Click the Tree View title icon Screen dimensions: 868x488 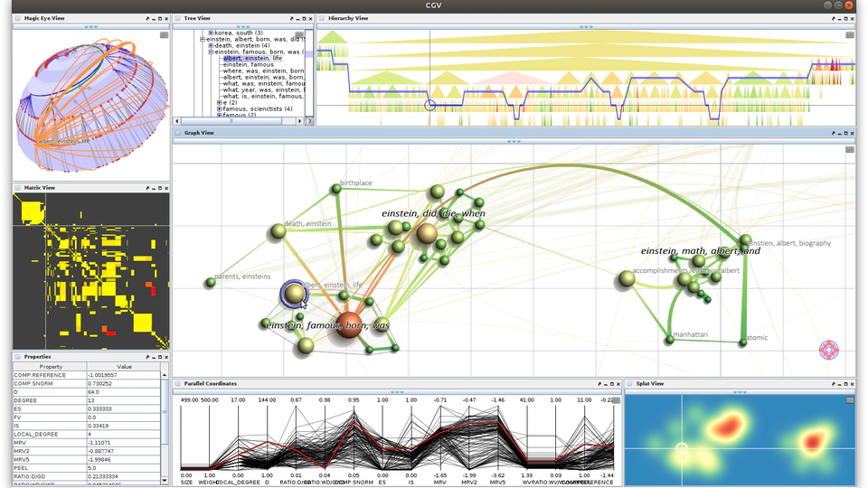[x=178, y=18]
